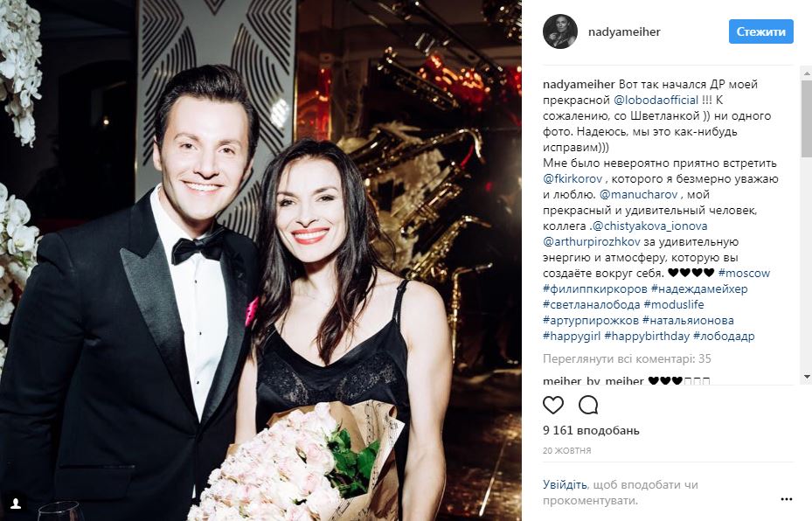Click the Увійдіть login link
812x521 pixels.
[565, 485]
